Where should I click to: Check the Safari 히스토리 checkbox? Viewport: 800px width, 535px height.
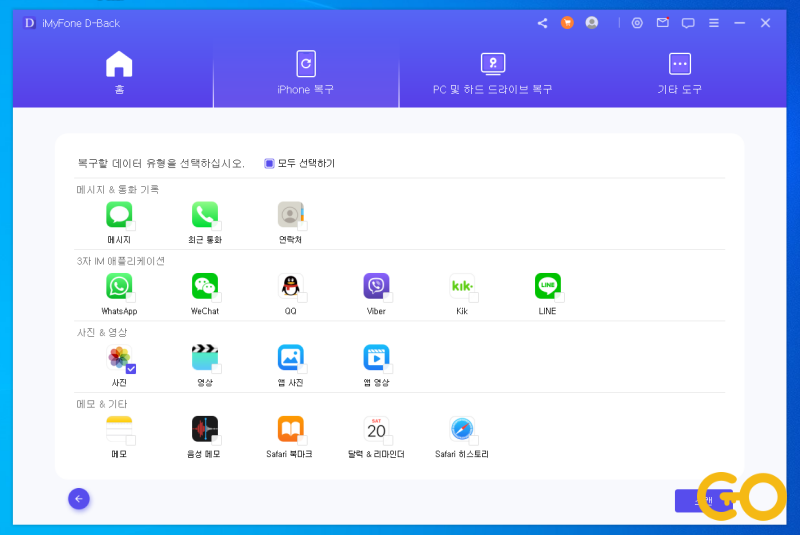pyautogui.click(x=474, y=440)
